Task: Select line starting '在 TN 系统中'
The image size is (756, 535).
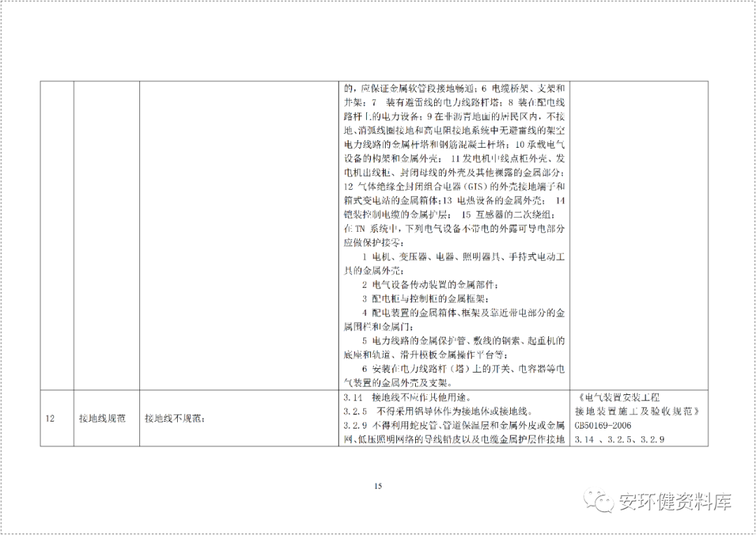Action: click(x=454, y=229)
